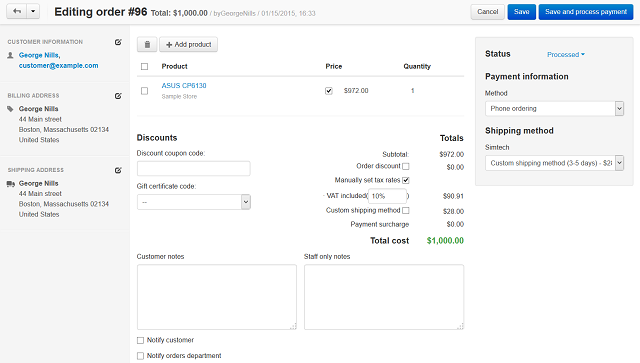Click the Save button
The width and height of the screenshot is (640, 363).
(522, 12)
